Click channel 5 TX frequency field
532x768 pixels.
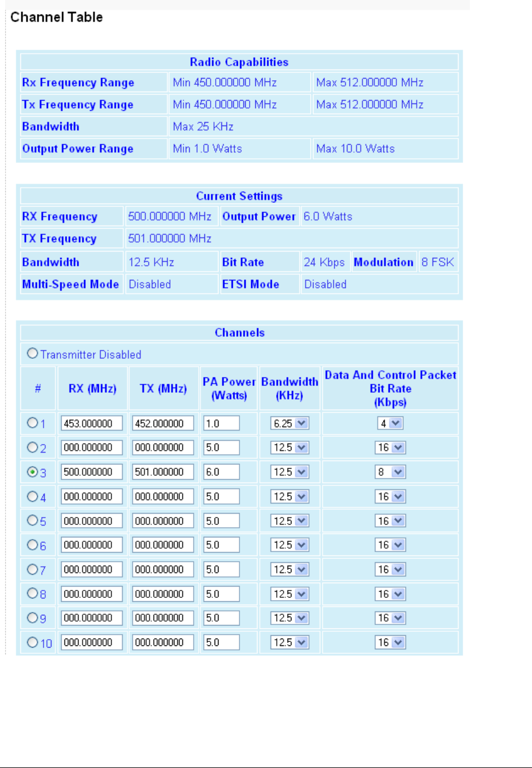(x=163, y=521)
